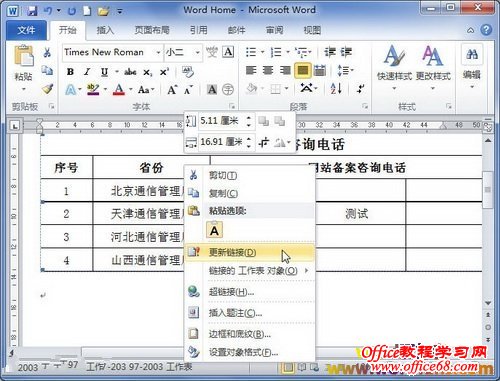Open the Line Spacing dropdown
This screenshot has height=381, width=500.
(345, 70)
